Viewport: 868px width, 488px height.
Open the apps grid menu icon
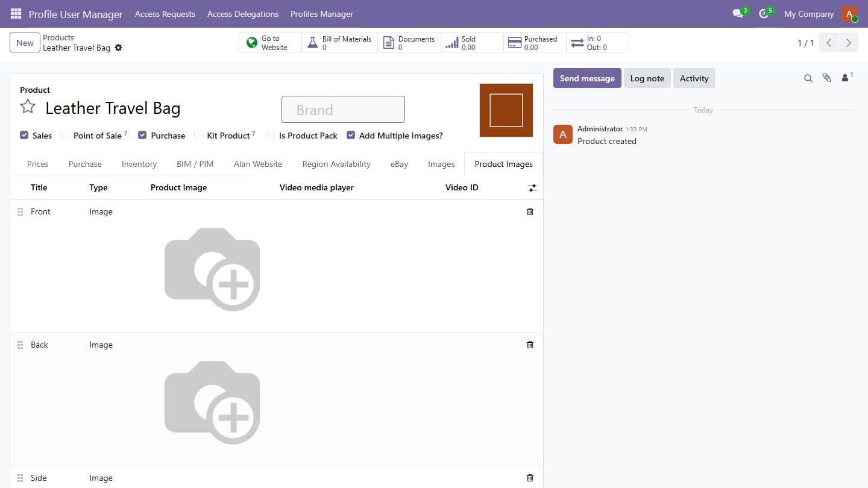pyautogui.click(x=16, y=13)
